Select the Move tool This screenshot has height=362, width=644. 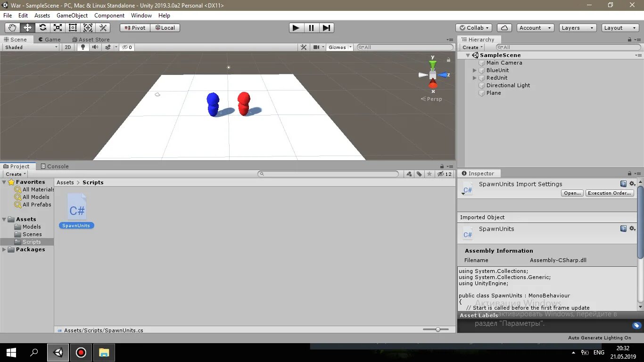[27, 28]
